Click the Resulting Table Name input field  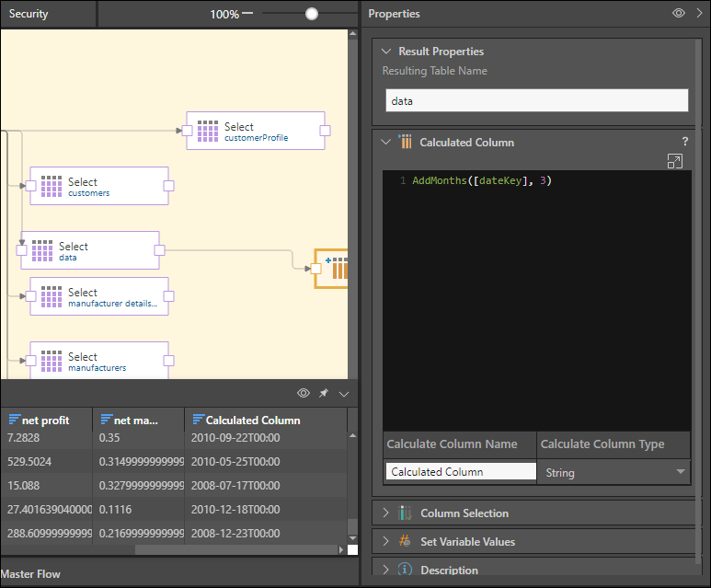pyautogui.click(x=536, y=100)
